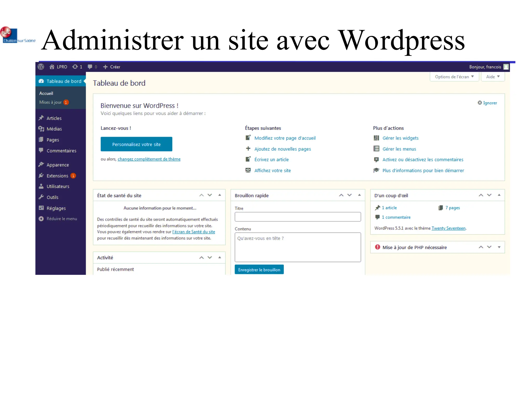
Task: Open user avatar next to Bonjour, francois
Action: click(506, 67)
